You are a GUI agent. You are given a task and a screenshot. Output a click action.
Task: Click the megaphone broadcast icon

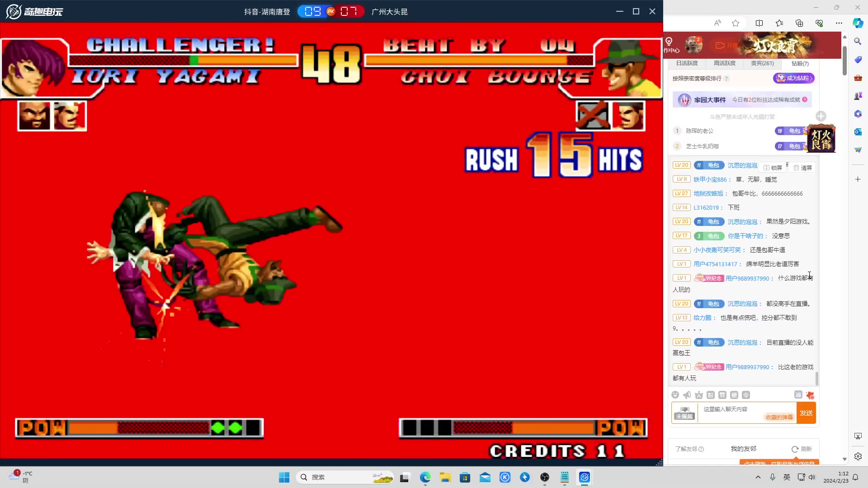[687, 395]
